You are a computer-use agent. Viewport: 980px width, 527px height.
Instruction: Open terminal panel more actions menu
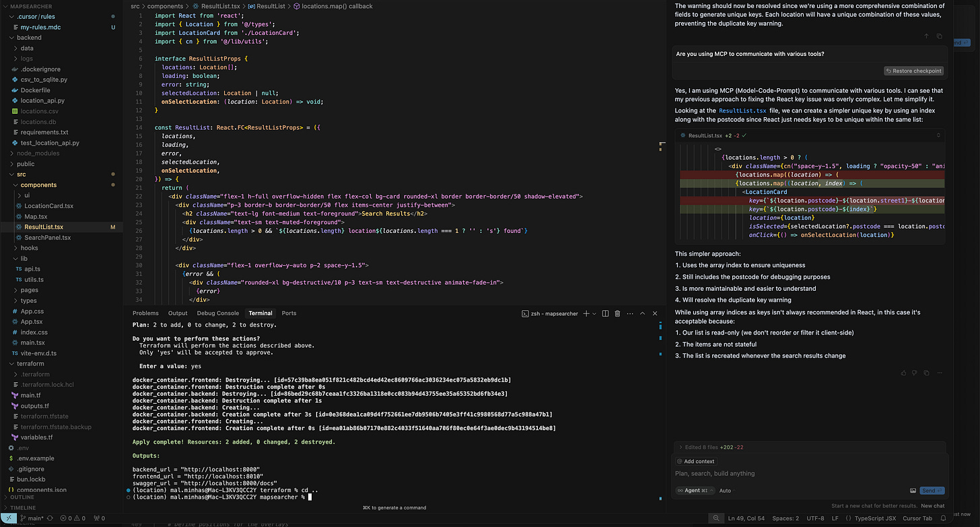[629, 314]
